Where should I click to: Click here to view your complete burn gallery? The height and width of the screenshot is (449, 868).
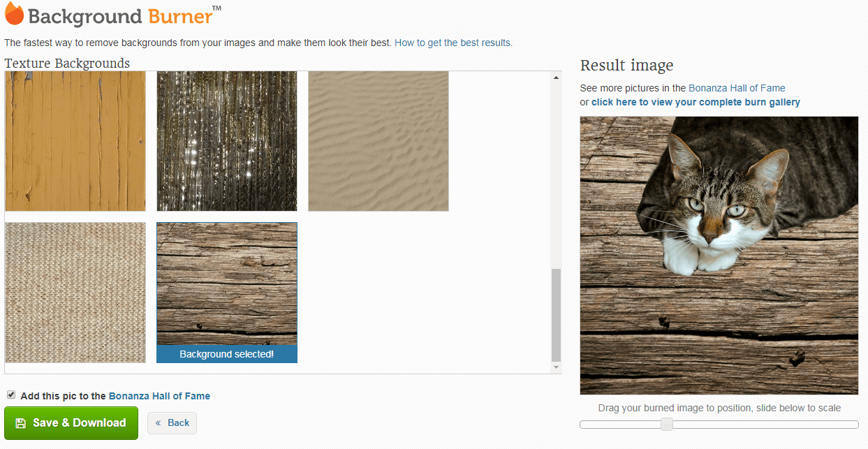pos(696,102)
